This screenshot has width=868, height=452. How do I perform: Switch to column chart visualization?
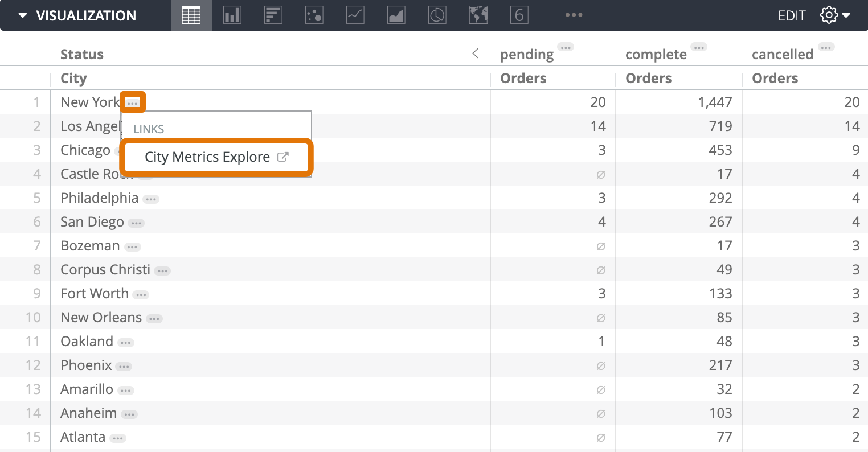point(232,15)
